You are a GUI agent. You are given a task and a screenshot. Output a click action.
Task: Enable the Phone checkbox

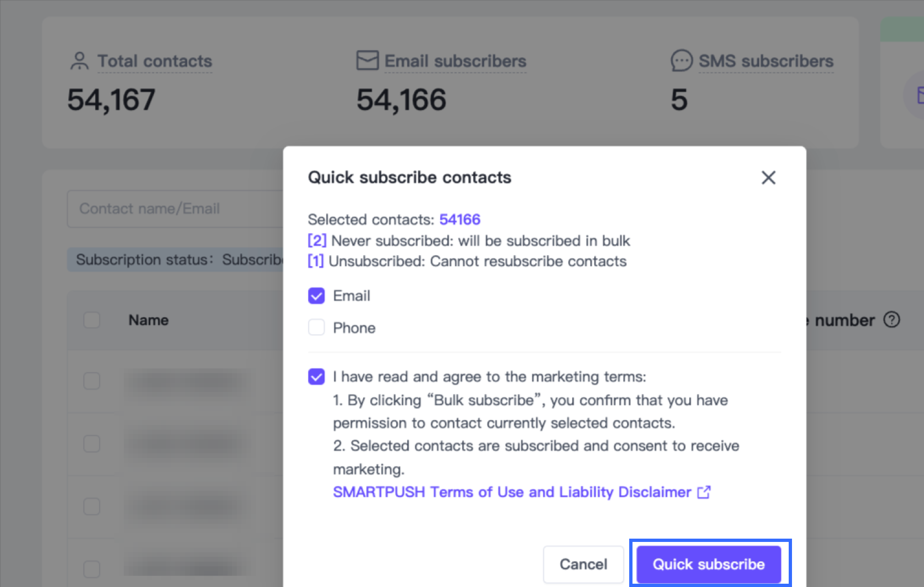coord(316,328)
